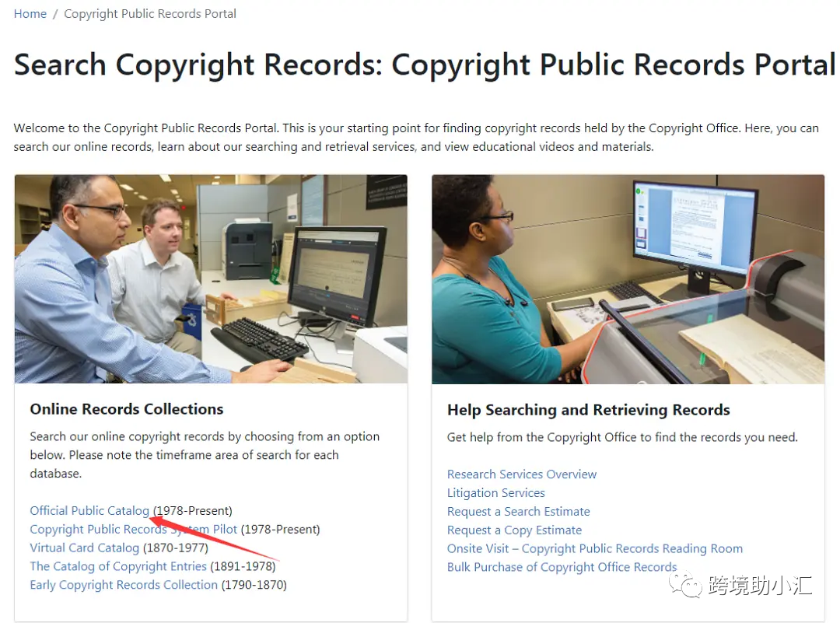Click the Copyright Public Records Portal breadcrumb
Image resolution: width=840 pixels, height=623 pixels.
(150, 14)
